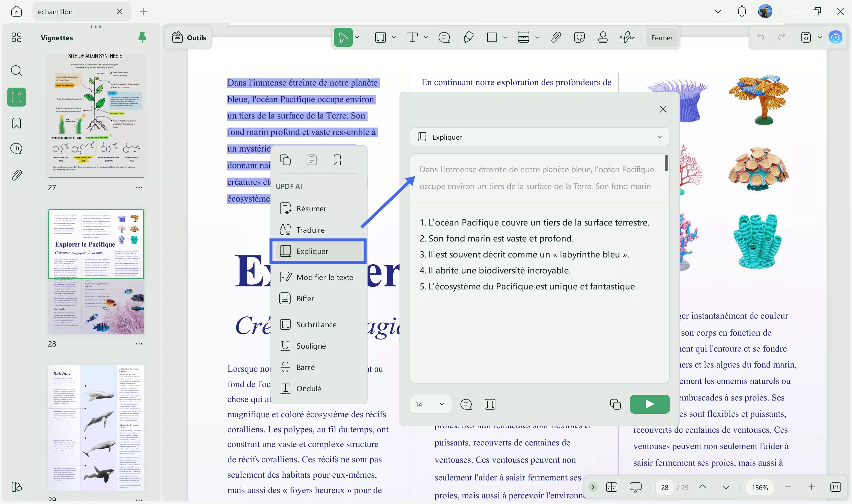
Task: Open the search panel in the left sidebar
Action: point(16,71)
